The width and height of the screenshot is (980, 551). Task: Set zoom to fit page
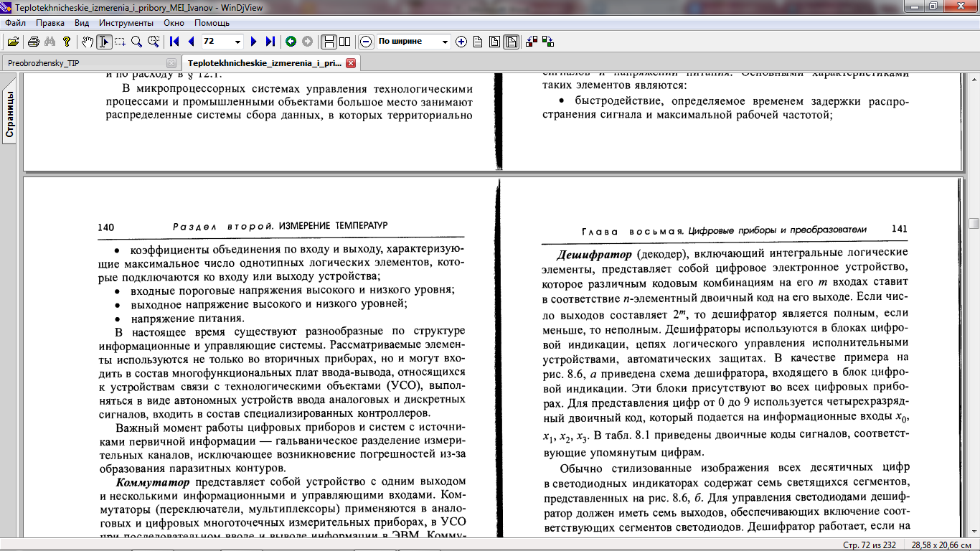[x=494, y=42]
